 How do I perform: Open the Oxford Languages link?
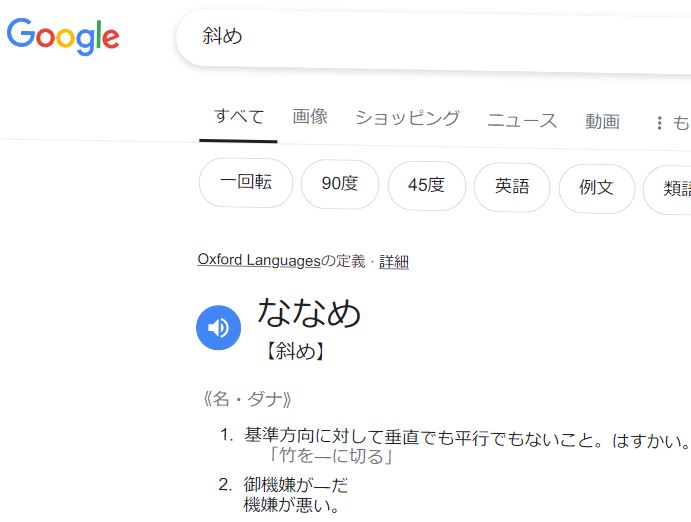point(258,261)
